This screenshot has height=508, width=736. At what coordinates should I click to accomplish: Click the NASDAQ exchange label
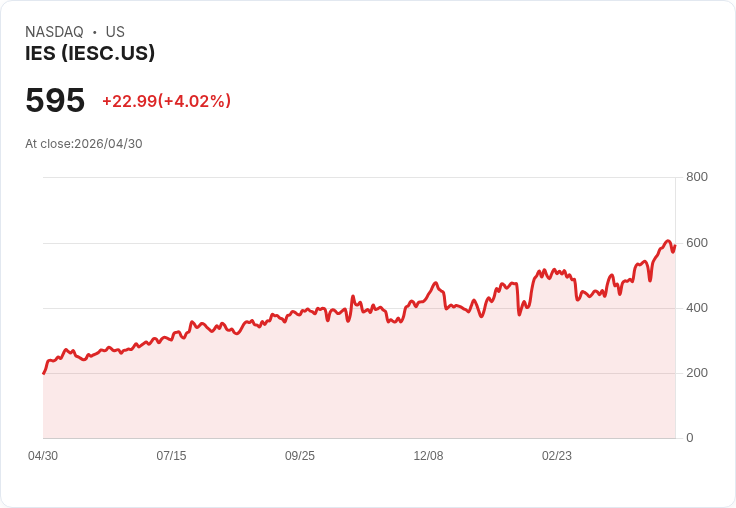(54, 32)
